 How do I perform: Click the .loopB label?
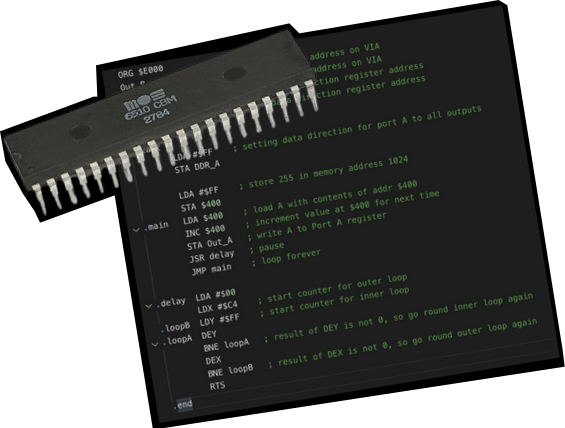175,327
